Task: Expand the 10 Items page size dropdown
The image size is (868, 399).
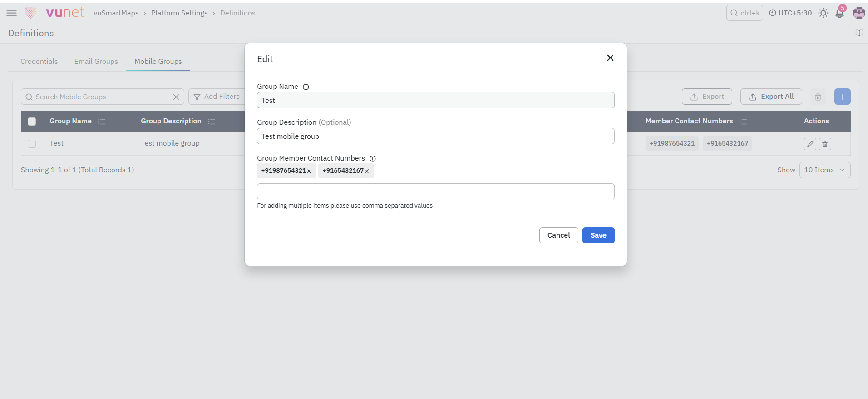Action: [x=824, y=170]
